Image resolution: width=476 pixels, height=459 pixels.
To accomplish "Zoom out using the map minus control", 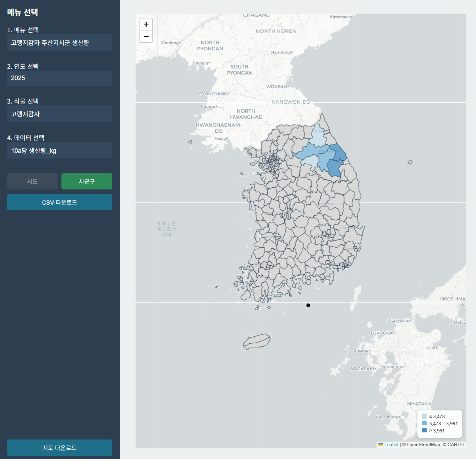I will [x=146, y=37].
